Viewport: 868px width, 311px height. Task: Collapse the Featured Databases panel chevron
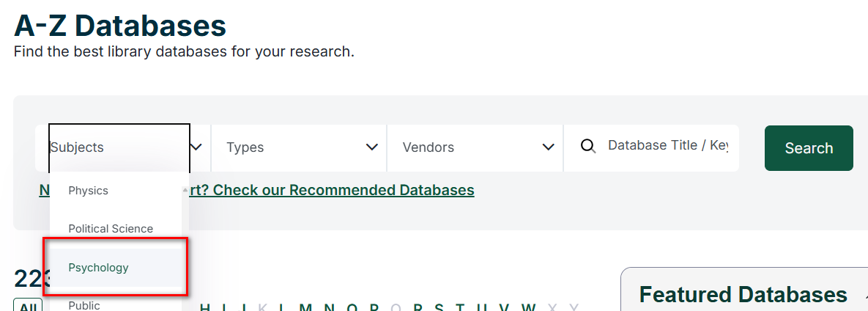(x=859, y=295)
